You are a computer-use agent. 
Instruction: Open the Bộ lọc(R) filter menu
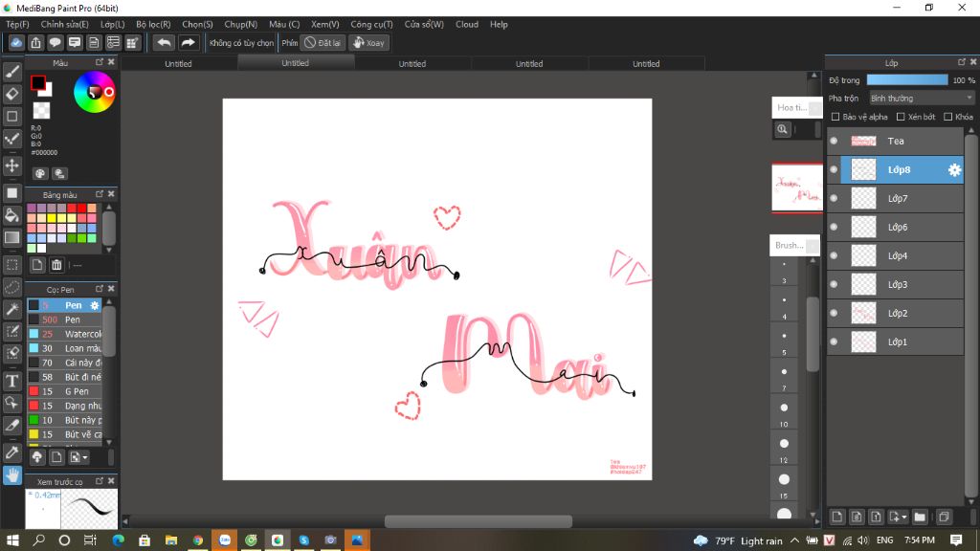click(x=153, y=24)
